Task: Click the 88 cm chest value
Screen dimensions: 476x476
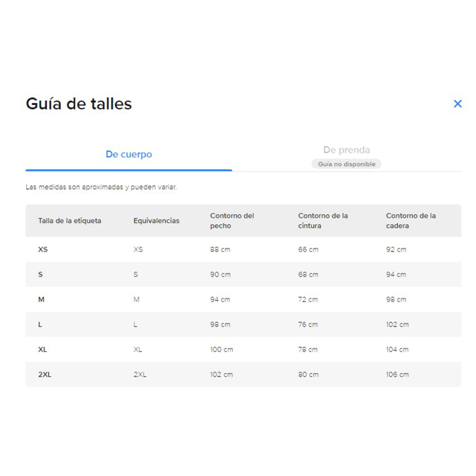Action: (220, 250)
